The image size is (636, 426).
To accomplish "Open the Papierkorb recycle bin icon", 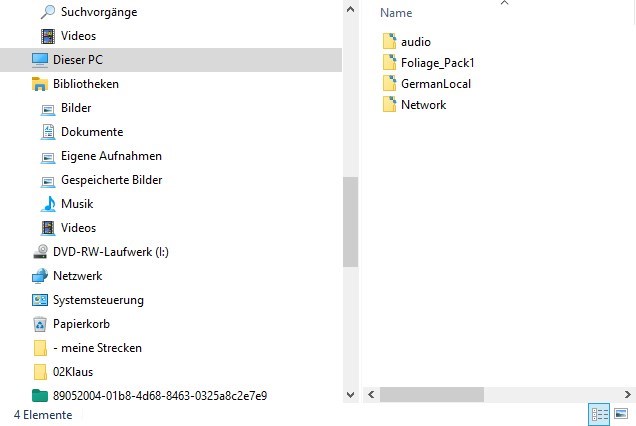I will coord(40,324).
